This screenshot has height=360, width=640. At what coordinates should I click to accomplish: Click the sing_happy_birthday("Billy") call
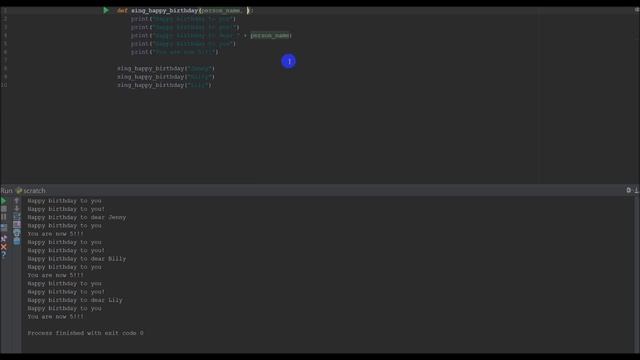pos(166,77)
